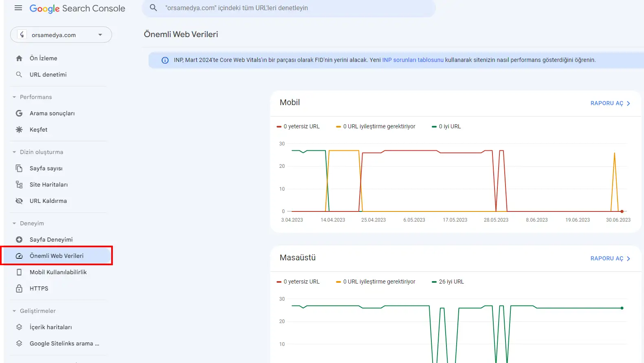This screenshot has height=363, width=644.
Task: Click Mobil legend '0 iyi URL'
Action: coord(446,127)
